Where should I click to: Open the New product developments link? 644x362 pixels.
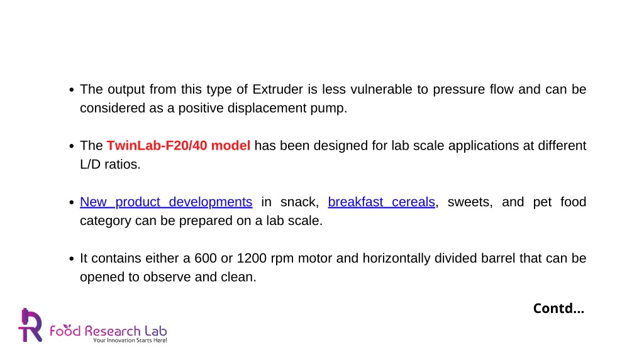pyautogui.click(x=166, y=202)
